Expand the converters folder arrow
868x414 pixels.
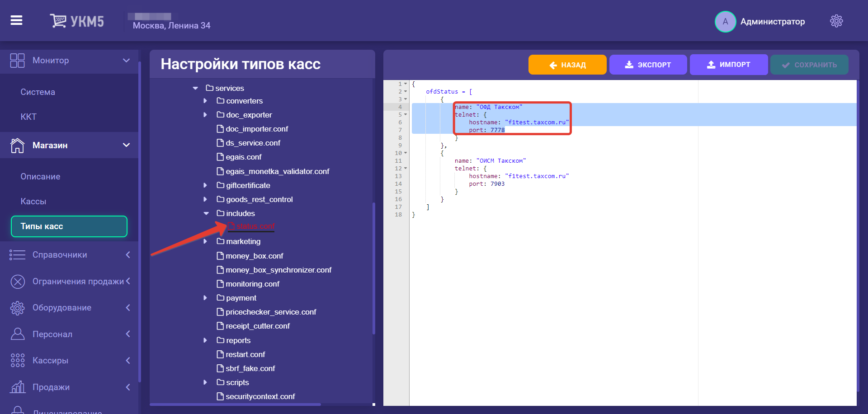[205, 101]
